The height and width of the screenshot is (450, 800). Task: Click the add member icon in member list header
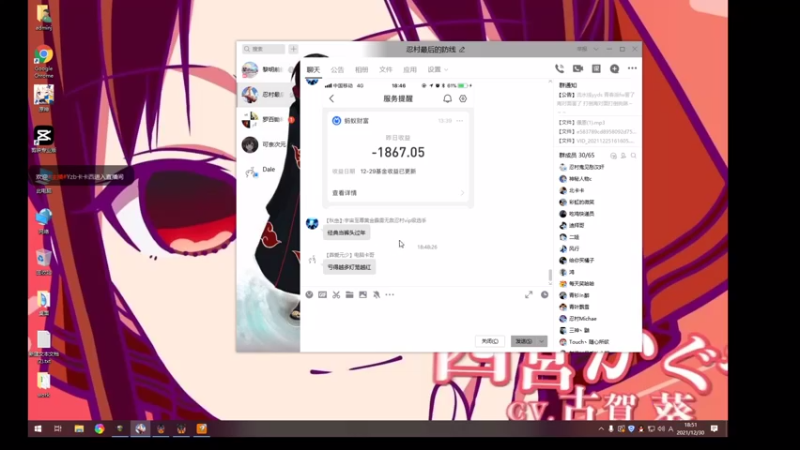[623, 156]
